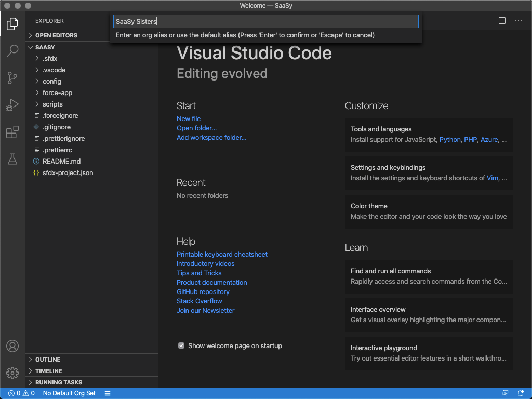Expand the force-app folder
The image size is (532, 399).
(x=57, y=93)
